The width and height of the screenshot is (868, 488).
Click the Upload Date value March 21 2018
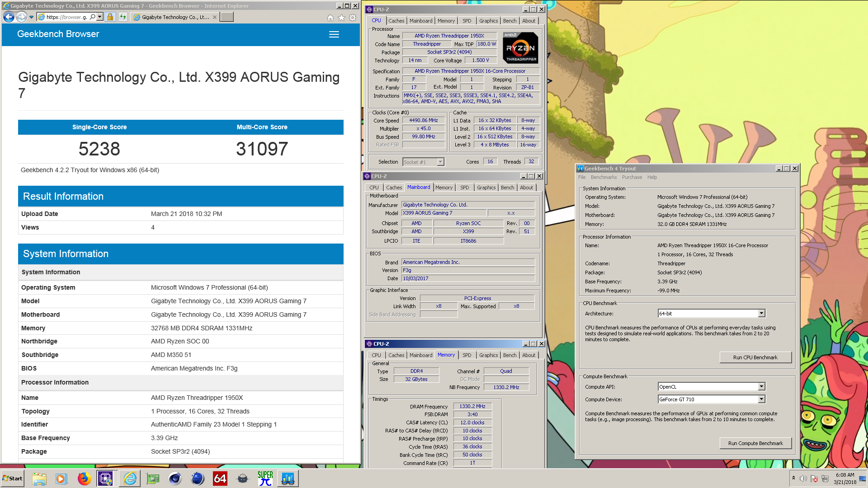pos(186,214)
